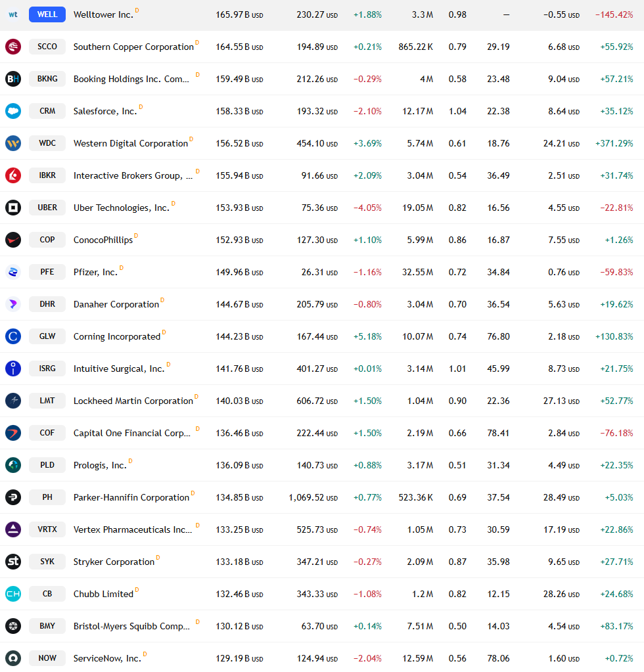
Task: Click the 165.97 B USD market cap
Action: click(239, 14)
